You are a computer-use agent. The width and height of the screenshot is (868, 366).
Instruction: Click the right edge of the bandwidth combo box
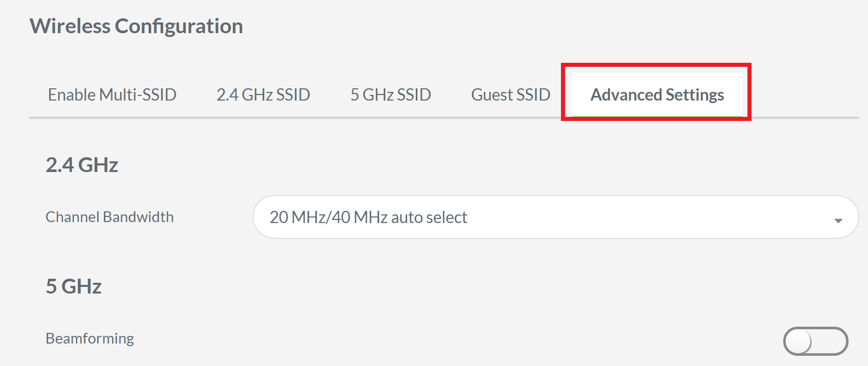(853, 217)
